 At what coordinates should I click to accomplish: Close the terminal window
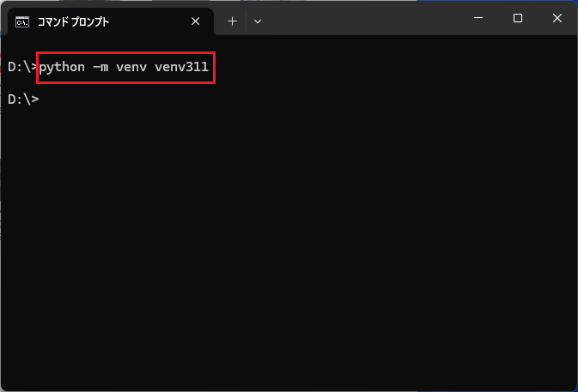pyautogui.click(x=557, y=18)
